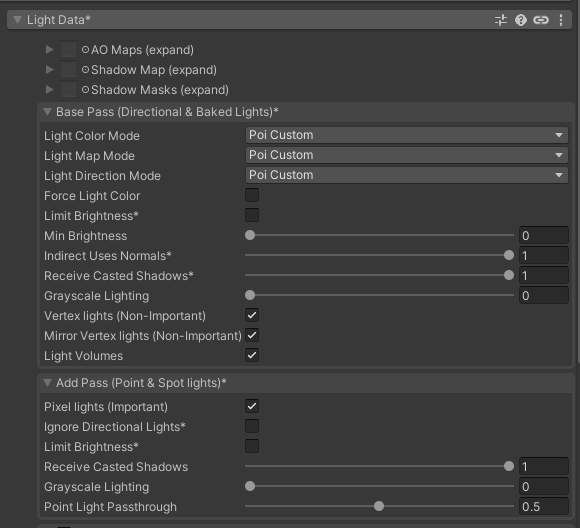Click the Light Data link chain icon

[x=541, y=20]
